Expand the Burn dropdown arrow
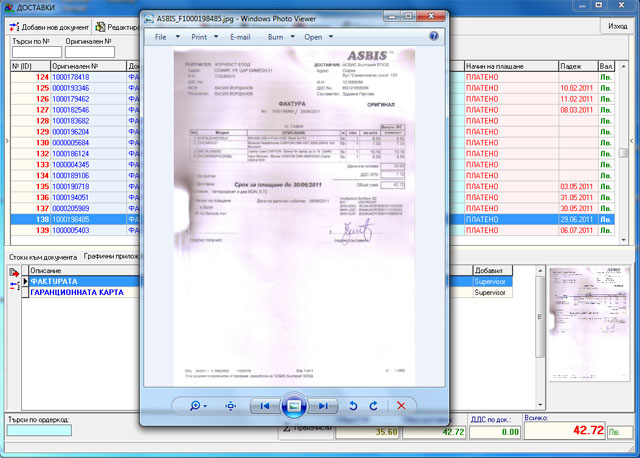 click(x=292, y=37)
